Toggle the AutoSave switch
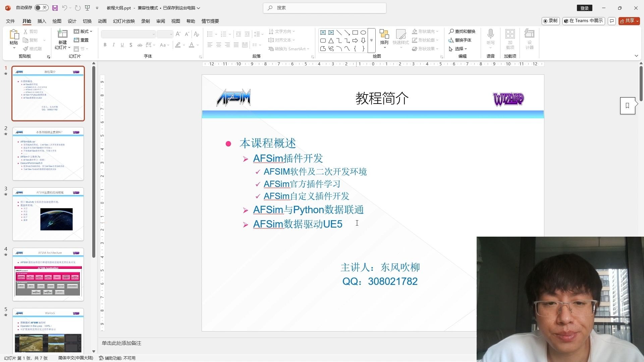 (41, 8)
